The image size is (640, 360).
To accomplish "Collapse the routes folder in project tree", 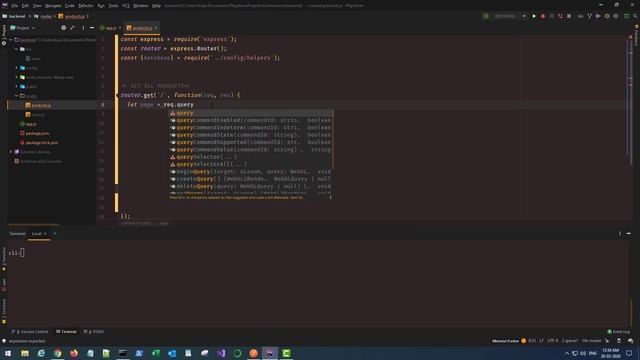I will coord(17,96).
